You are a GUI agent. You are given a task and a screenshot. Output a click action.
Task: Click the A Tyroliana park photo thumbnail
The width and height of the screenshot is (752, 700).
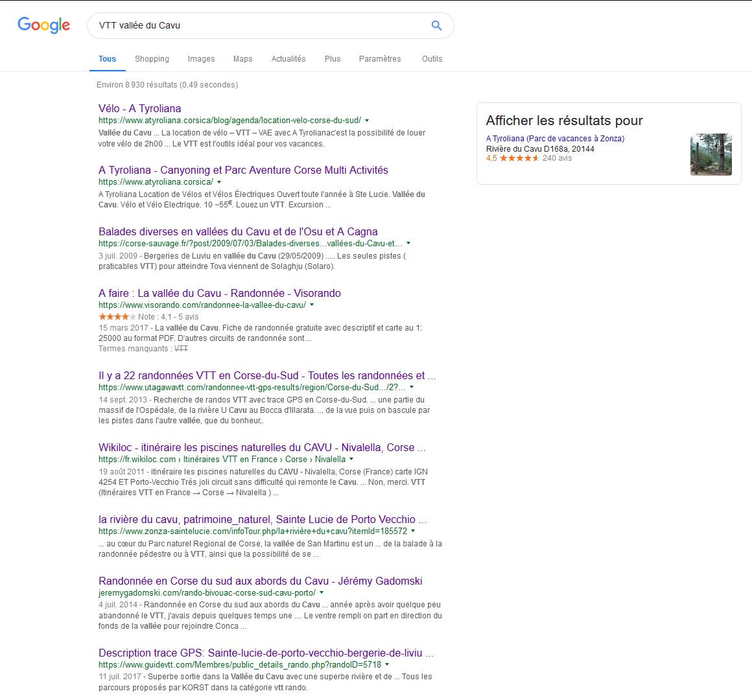(x=711, y=154)
